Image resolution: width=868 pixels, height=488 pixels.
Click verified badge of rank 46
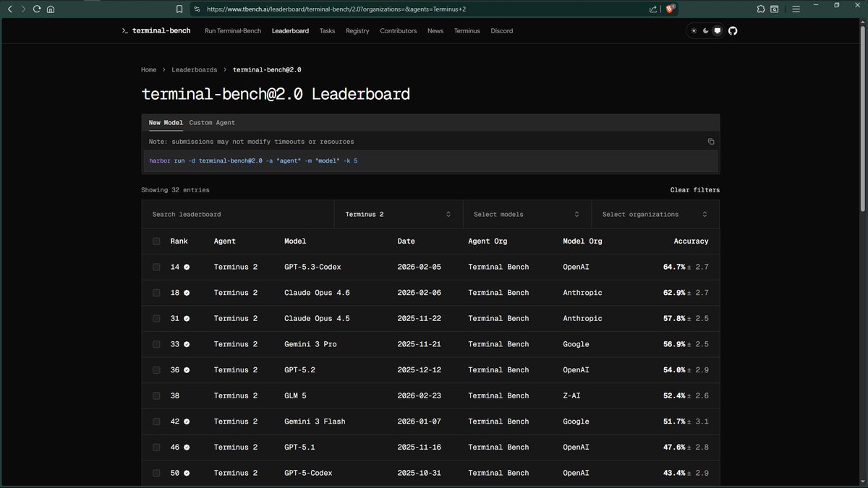pyautogui.click(x=187, y=448)
